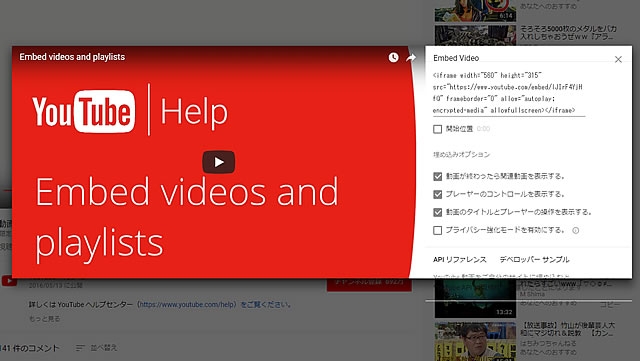Click the share arrow icon on video

coord(411,58)
